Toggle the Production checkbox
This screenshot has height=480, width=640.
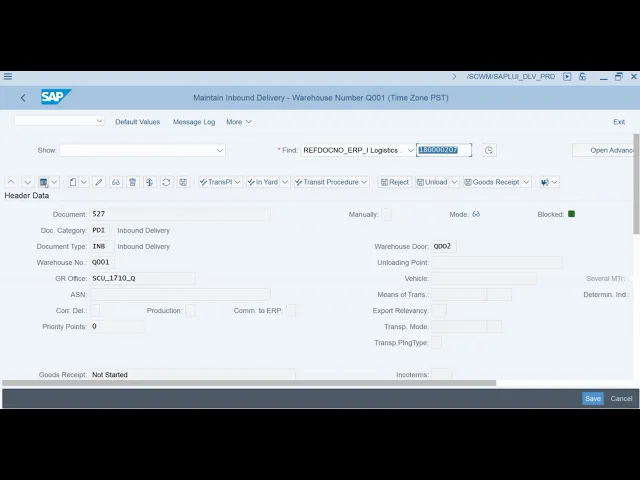(x=191, y=311)
